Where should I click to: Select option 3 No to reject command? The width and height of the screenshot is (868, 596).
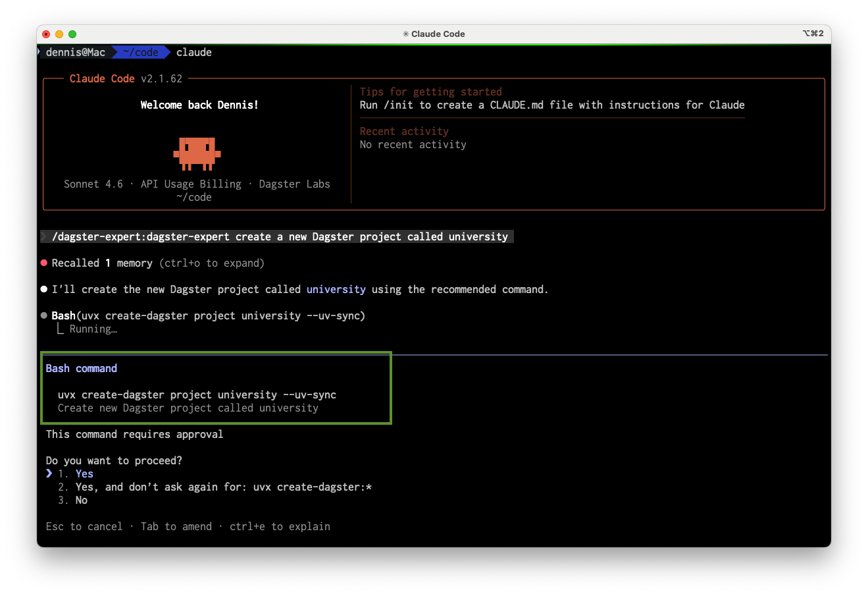click(81, 500)
